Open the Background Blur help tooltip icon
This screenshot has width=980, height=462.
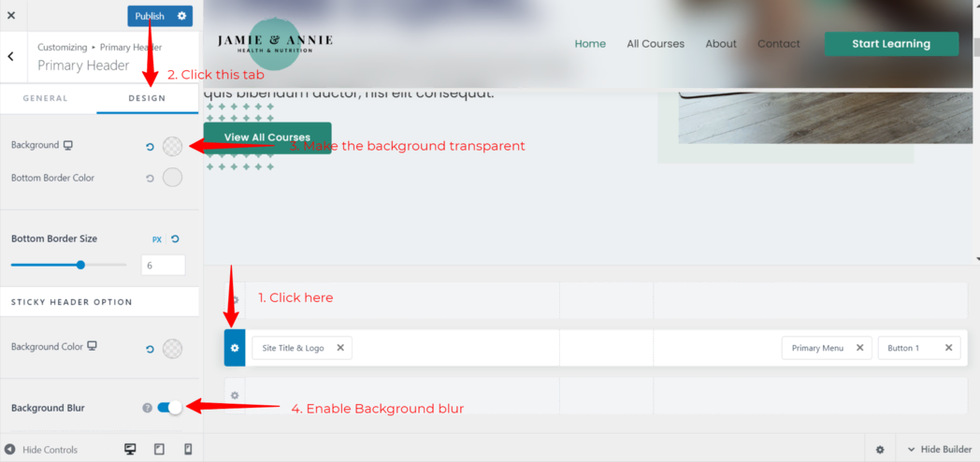click(147, 408)
